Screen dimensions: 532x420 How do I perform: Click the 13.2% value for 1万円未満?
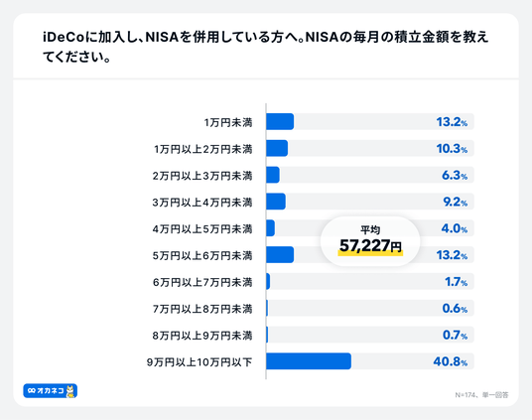pos(452,122)
